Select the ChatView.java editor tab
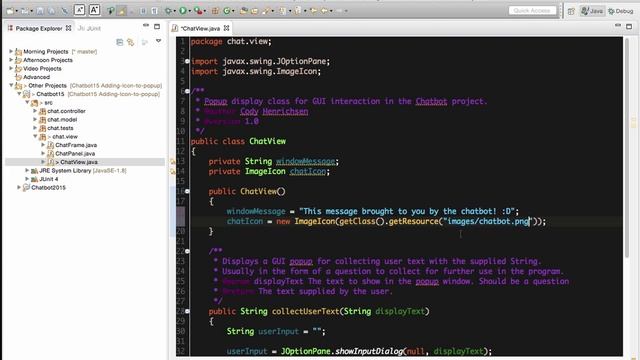Viewport: 640px width, 360px height. coord(200,28)
